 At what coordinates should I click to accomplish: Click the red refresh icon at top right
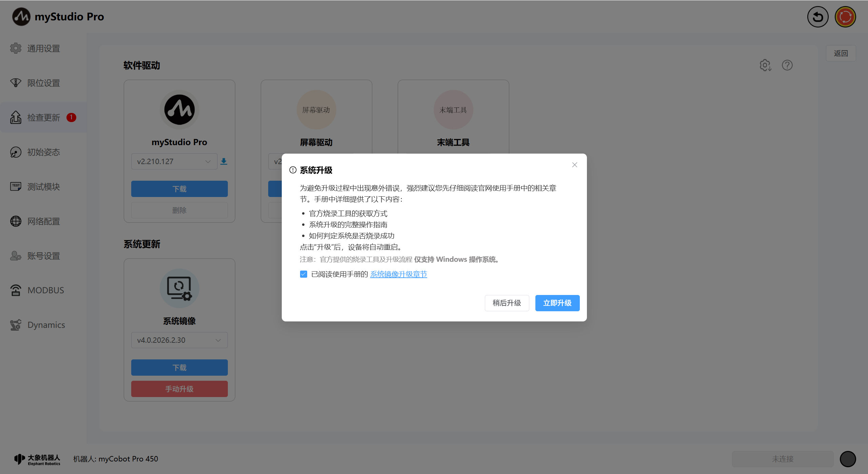tap(845, 17)
